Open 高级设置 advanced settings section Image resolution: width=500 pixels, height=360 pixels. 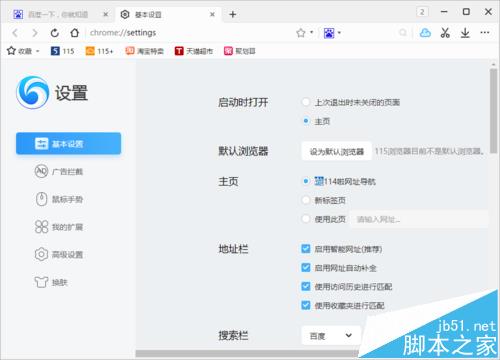click(x=59, y=255)
